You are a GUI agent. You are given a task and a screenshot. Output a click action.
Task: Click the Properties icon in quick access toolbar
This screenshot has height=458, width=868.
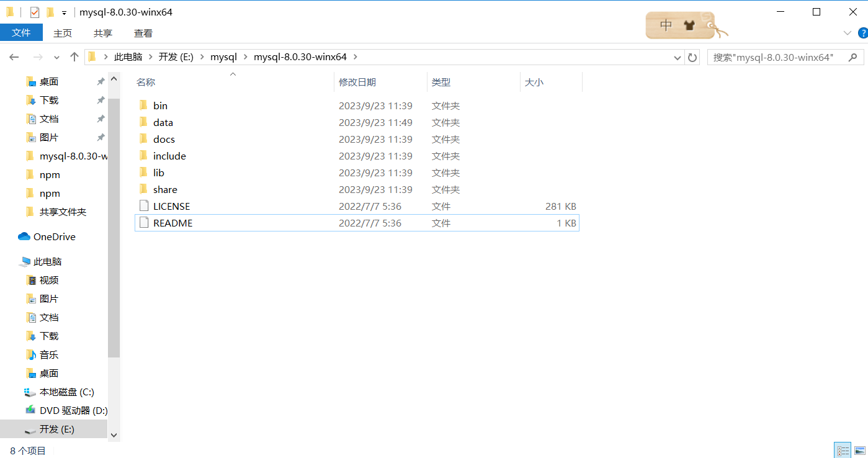click(35, 12)
